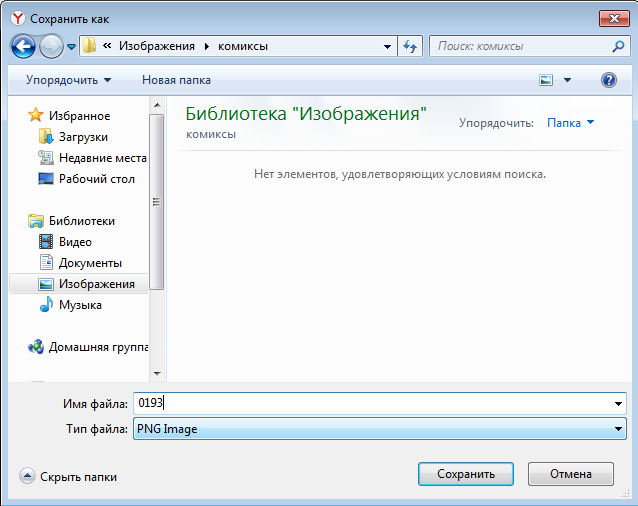
Task: Open Загрузки in the navigation pane
Action: [83, 137]
